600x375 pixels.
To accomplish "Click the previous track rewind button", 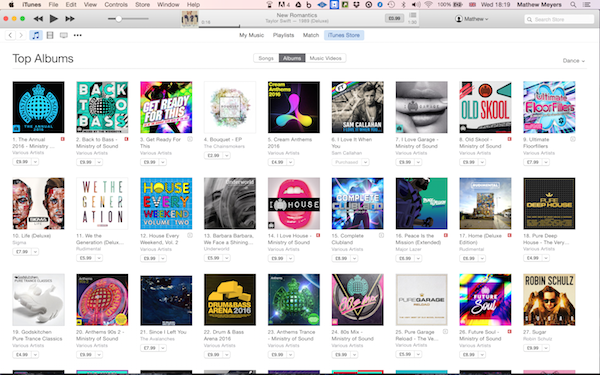I will pyautogui.click(x=38, y=19).
